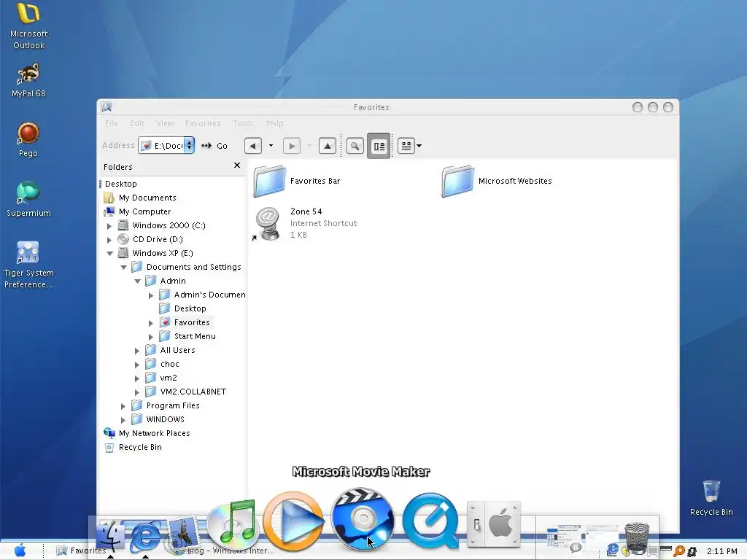
Task: Select MyPal 68 desktop icon
Action: (28, 80)
